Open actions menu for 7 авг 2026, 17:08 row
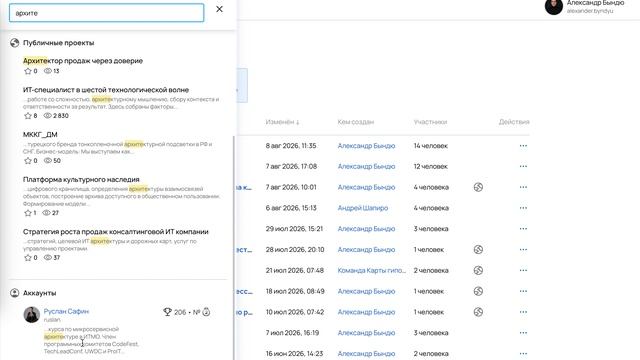 click(523, 167)
